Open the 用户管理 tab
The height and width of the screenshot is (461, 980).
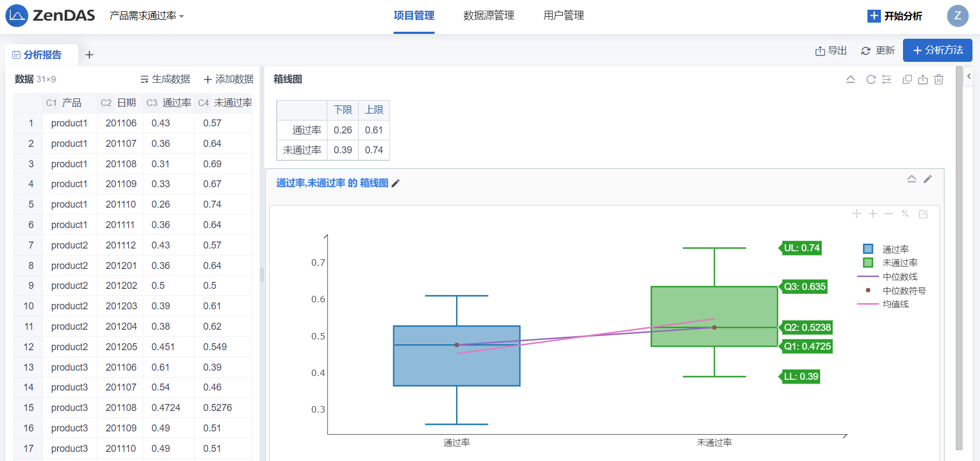(563, 16)
